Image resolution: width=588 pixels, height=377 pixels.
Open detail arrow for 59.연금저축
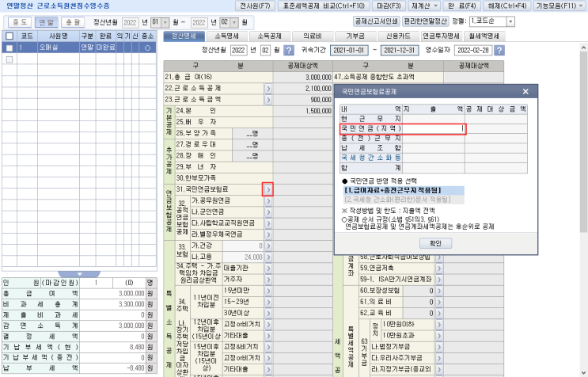(439, 268)
